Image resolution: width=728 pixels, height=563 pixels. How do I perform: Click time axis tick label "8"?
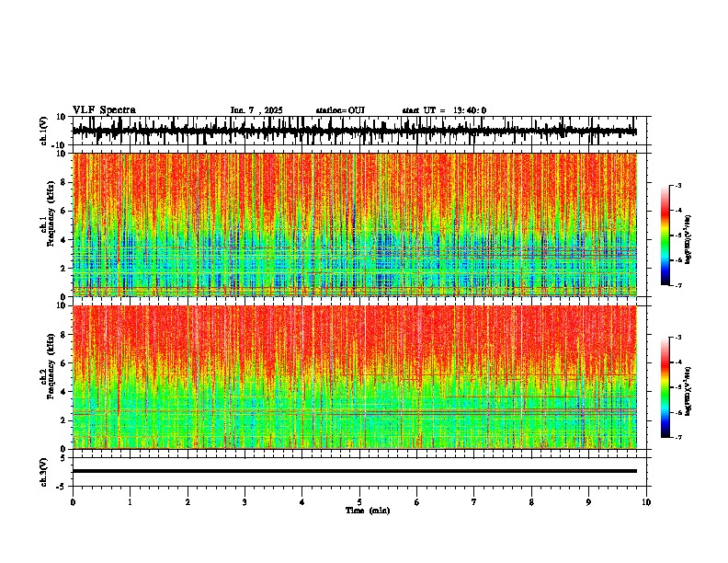click(531, 502)
